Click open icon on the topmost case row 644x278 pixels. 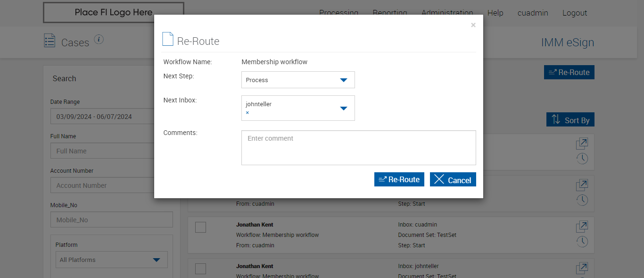tap(582, 143)
